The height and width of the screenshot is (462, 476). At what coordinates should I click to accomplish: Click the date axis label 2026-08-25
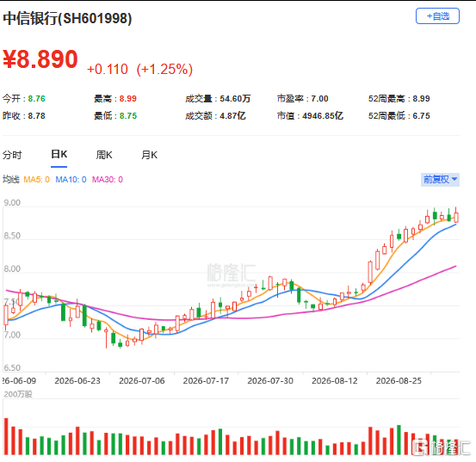[399, 381]
